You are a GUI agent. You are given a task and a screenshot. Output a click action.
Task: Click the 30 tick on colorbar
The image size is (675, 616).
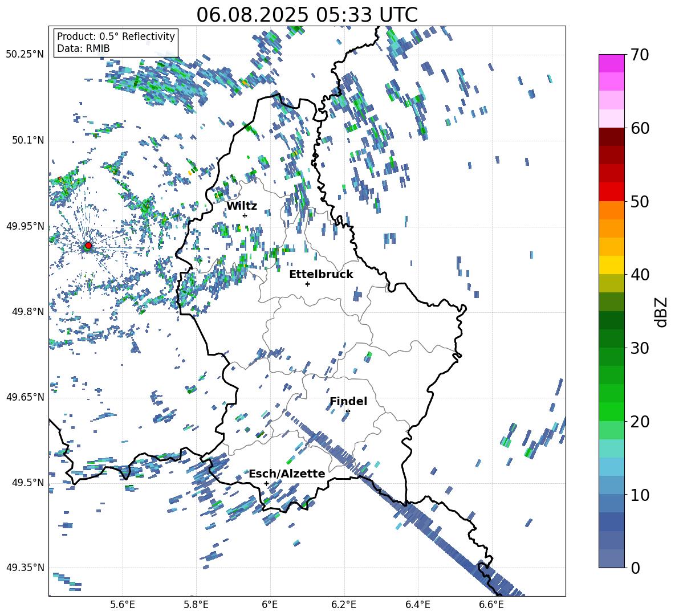[x=639, y=348]
